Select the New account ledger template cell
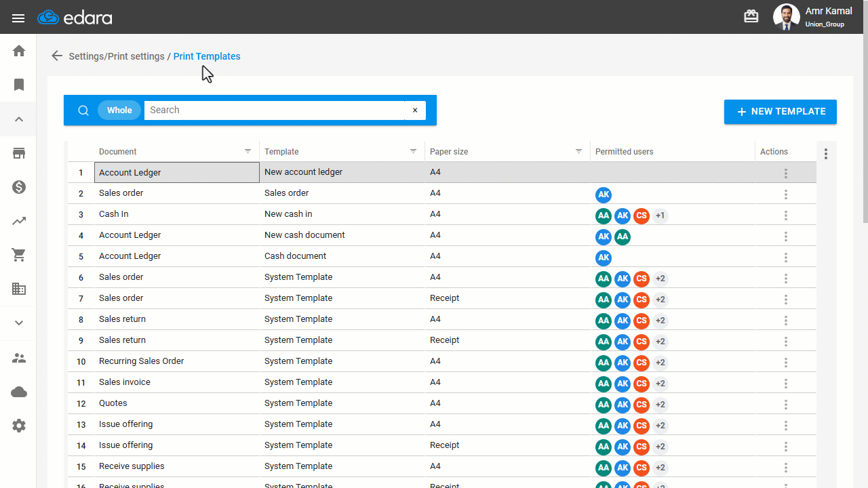The width and height of the screenshot is (868, 488). tap(342, 172)
